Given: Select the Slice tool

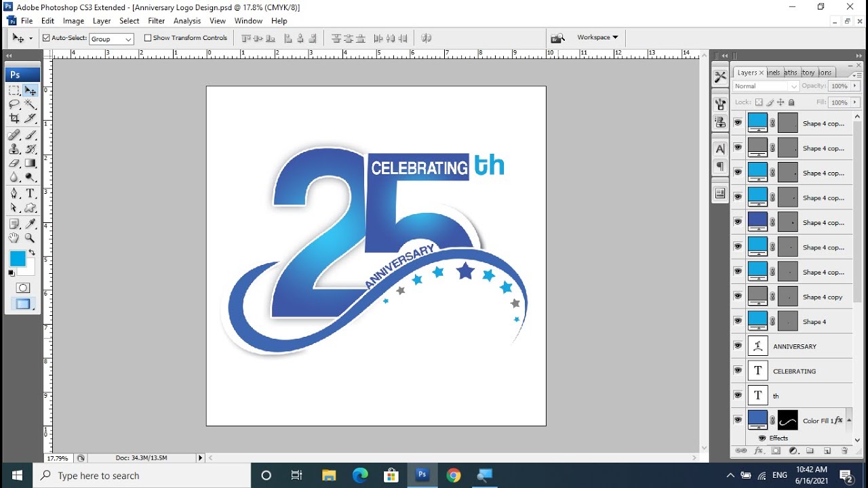Looking at the screenshot, I should pos(31,118).
